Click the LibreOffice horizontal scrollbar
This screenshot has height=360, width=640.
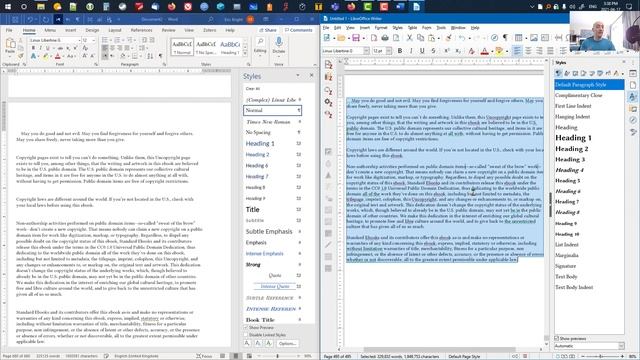coord(439,350)
